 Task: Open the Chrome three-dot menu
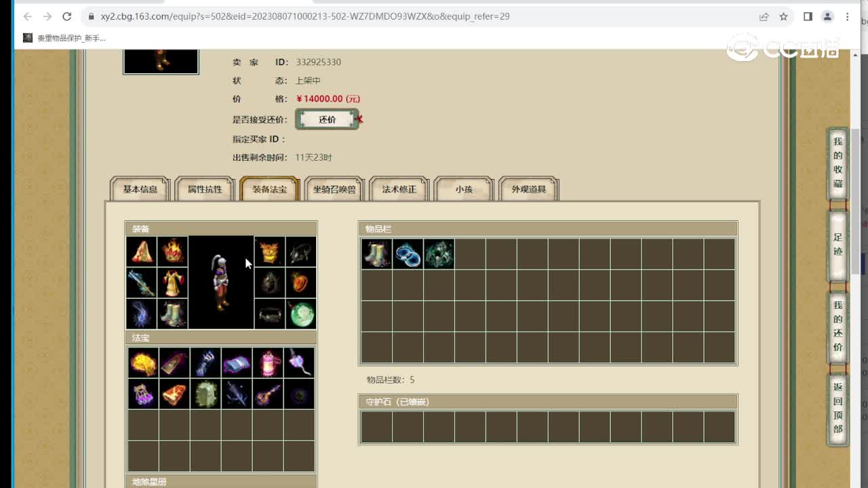847,16
